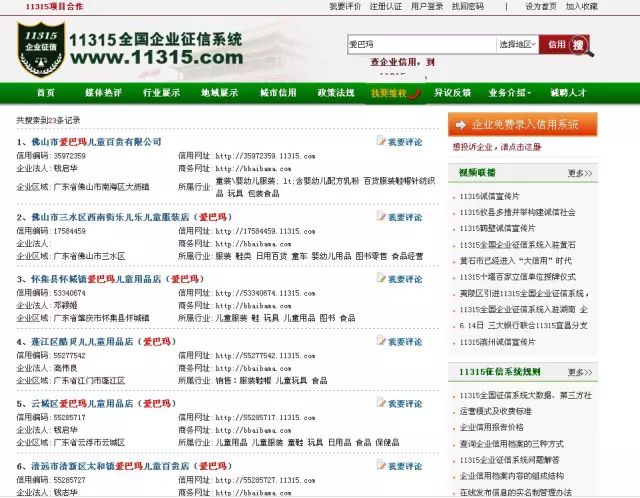Click the 共搜索到23条记录 result count text

48,120
